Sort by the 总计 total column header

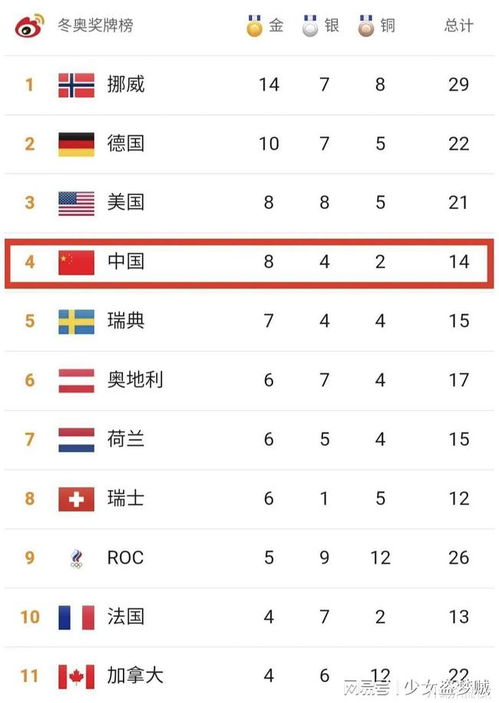[x=459, y=25]
